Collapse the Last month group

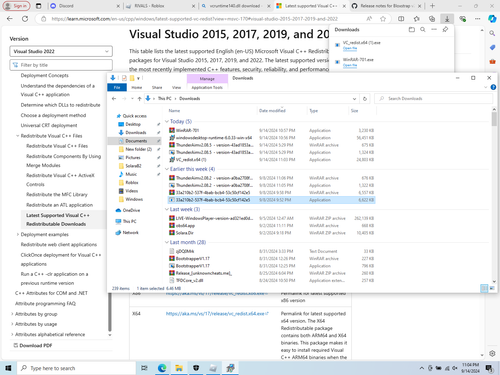[x=167, y=242]
